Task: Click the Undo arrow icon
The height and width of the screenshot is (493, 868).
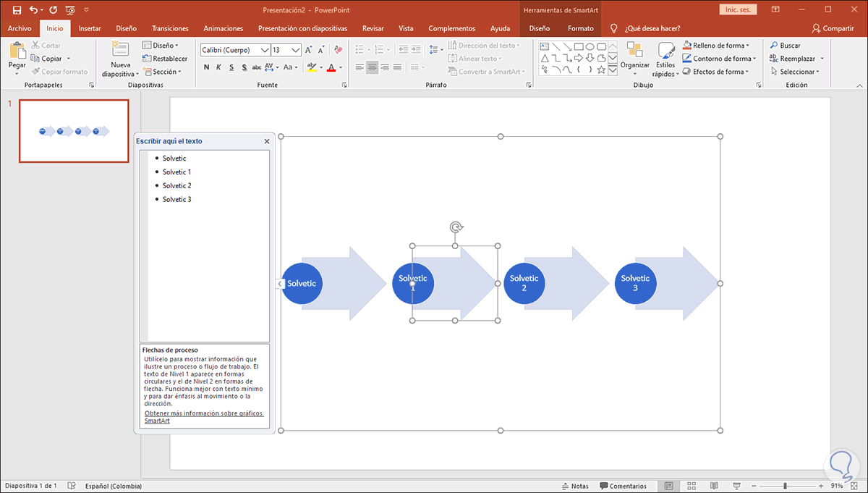Action: (33, 10)
